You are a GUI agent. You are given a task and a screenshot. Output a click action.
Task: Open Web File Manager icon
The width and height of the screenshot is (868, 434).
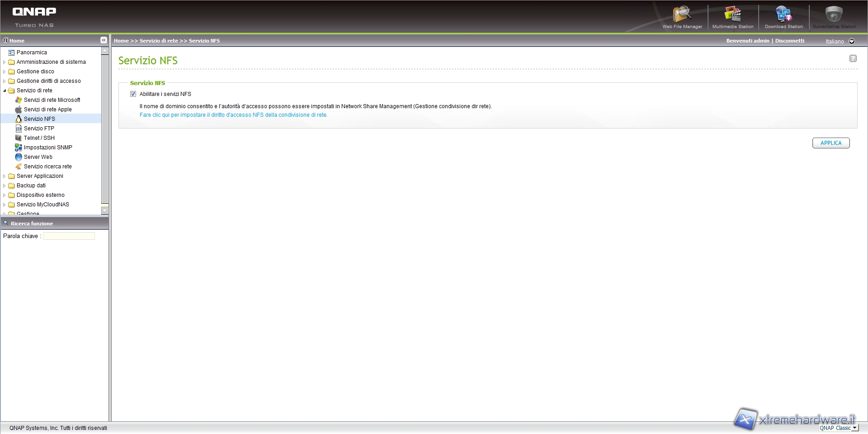(x=682, y=14)
